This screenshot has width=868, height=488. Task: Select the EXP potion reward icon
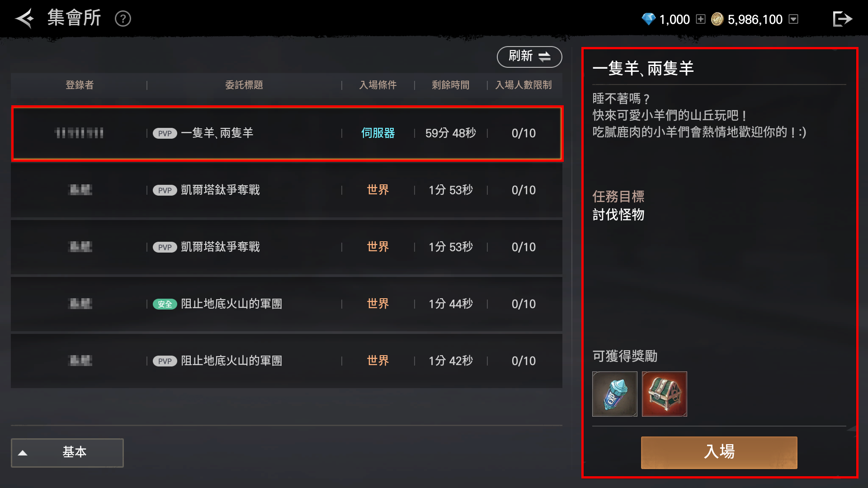[x=615, y=394]
